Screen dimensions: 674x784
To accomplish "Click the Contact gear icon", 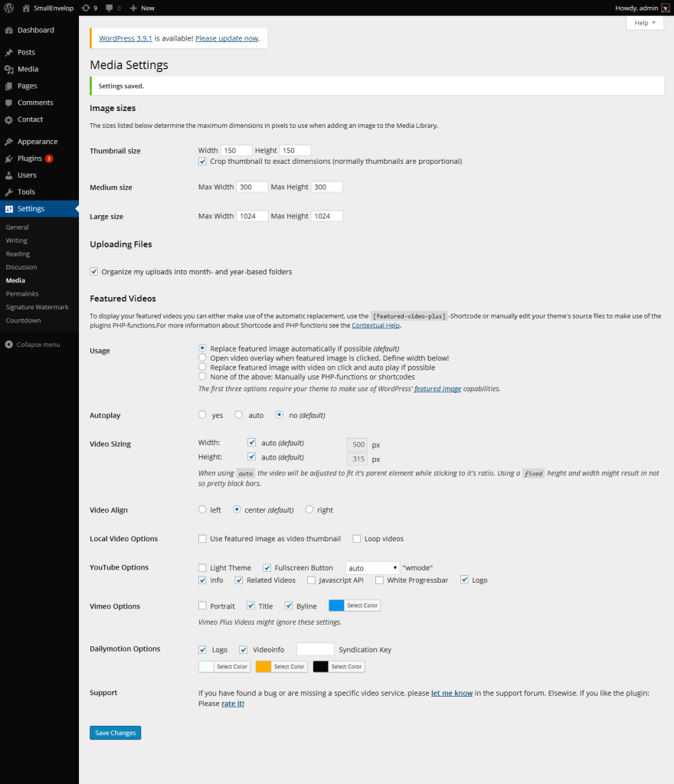I will pyautogui.click(x=8, y=119).
